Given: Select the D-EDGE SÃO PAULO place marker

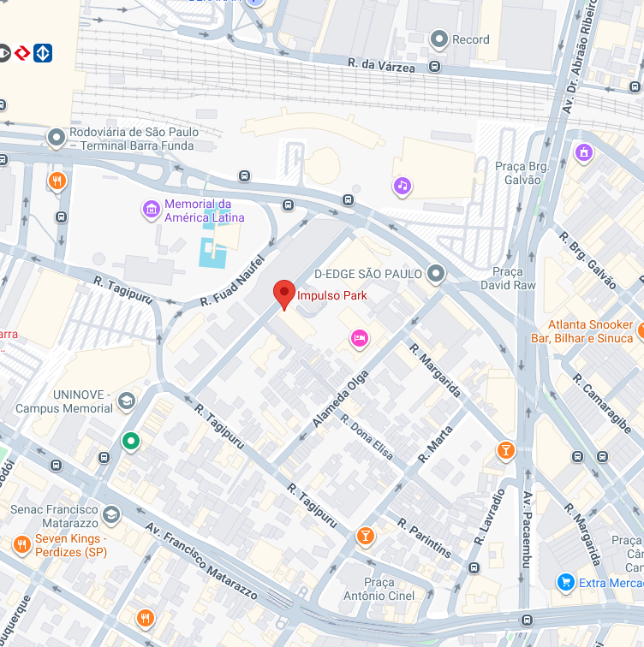Looking at the screenshot, I should click(x=436, y=274).
